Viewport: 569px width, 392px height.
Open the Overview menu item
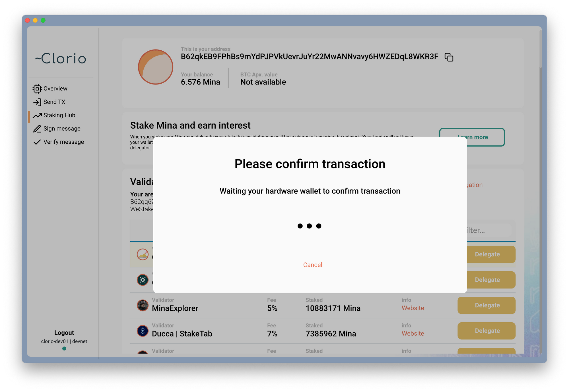pyautogui.click(x=55, y=88)
